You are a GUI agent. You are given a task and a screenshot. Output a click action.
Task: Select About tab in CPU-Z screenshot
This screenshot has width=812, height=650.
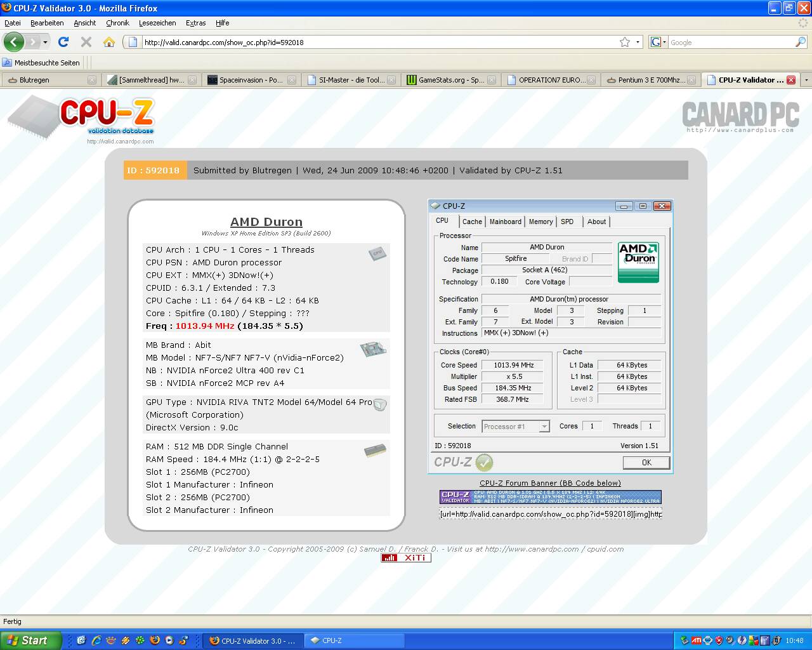[x=596, y=222]
